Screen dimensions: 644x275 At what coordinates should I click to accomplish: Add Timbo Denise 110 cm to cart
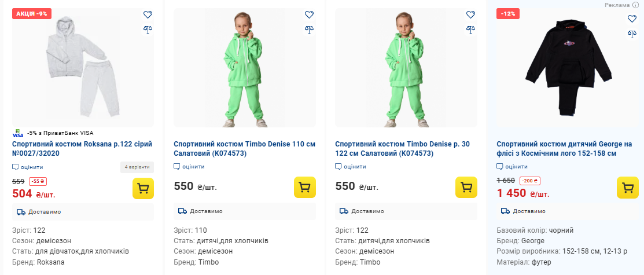[304, 187]
